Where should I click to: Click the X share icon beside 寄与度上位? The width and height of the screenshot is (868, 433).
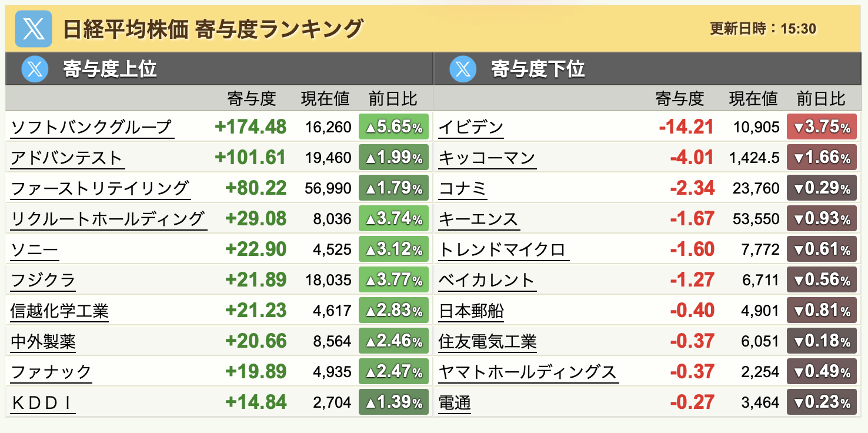[x=35, y=69]
